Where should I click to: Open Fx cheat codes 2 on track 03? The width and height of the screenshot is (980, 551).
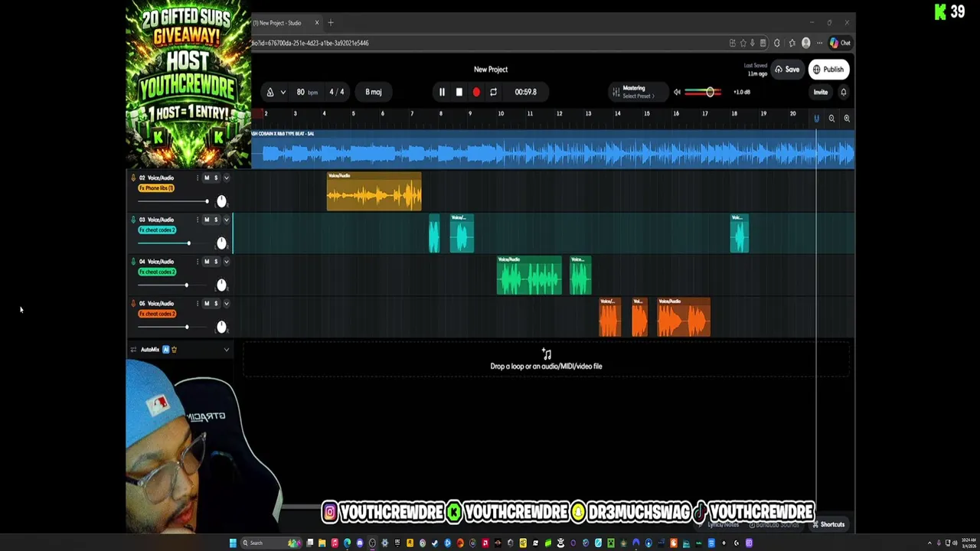click(157, 230)
